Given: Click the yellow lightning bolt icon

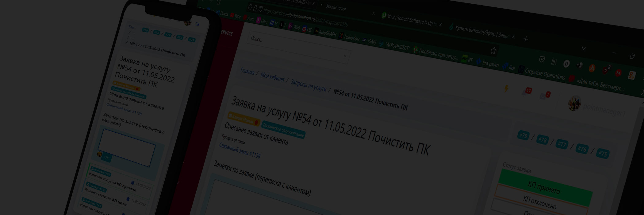Looking at the screenshot, I should click(x=506, y=89).
